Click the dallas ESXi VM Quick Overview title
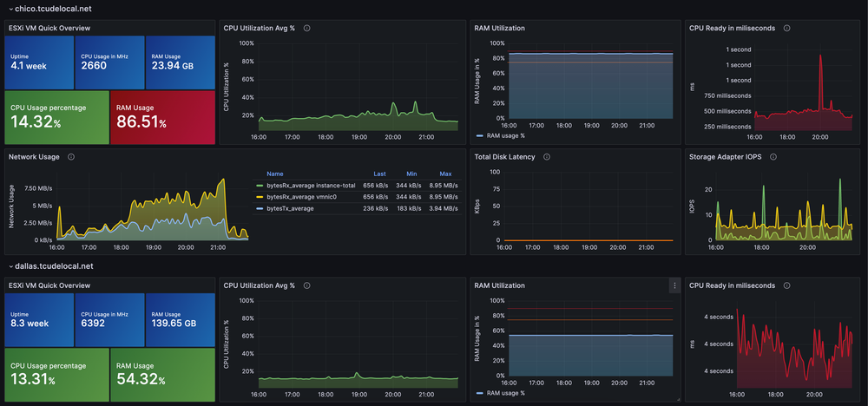 coord(49,284)
